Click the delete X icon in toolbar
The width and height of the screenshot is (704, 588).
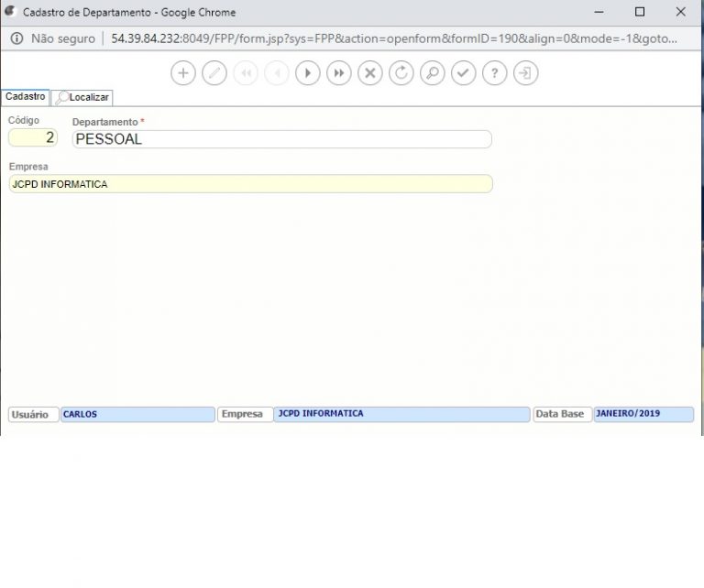coord(370,73)
